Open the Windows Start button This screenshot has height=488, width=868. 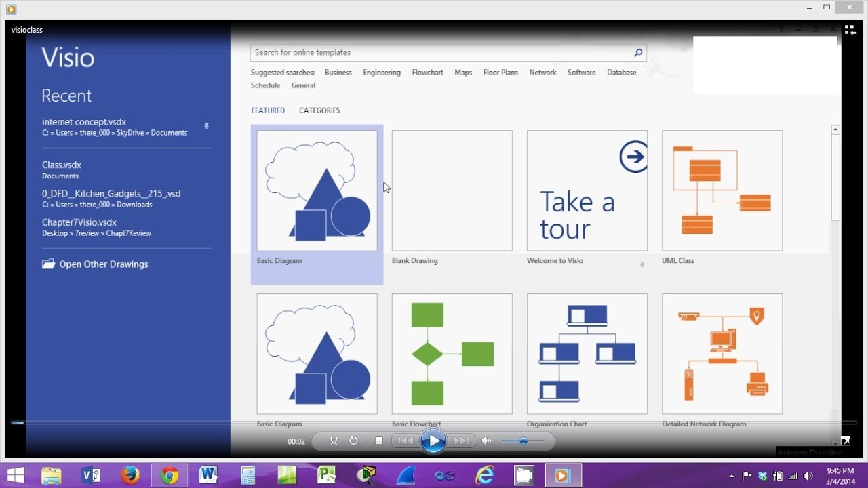pos(16,475)
